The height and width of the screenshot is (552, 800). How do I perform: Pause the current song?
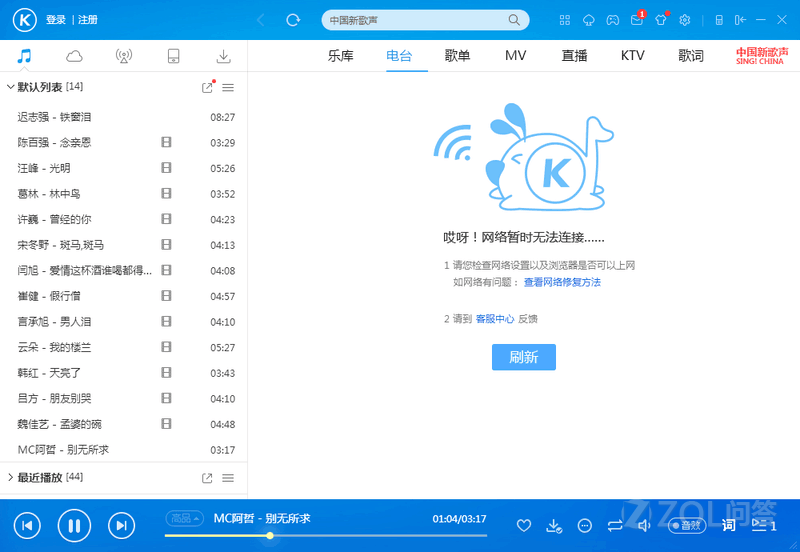(74, 525)
